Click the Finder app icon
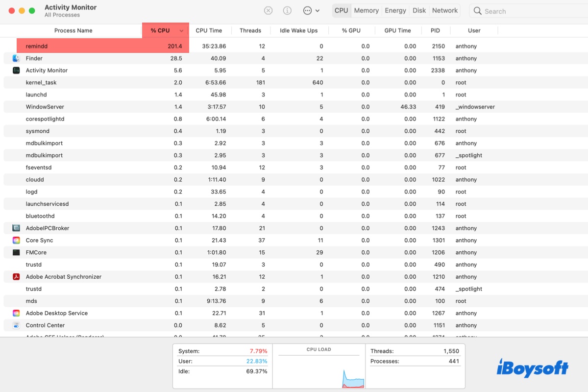588x392 pixels. [16, 58]
